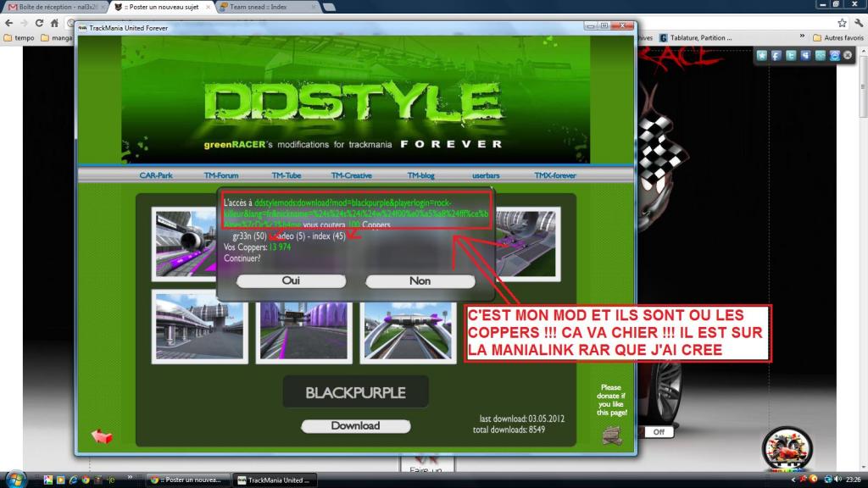The image size is (868, 488).
Task: Open the tempo bookmark folder
Action: (x=19, y=37)
